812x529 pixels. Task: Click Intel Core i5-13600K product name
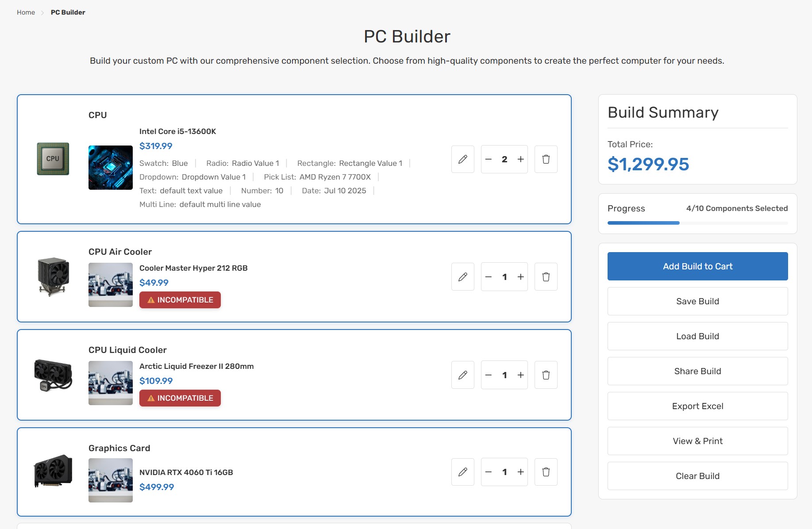point(177,131)
